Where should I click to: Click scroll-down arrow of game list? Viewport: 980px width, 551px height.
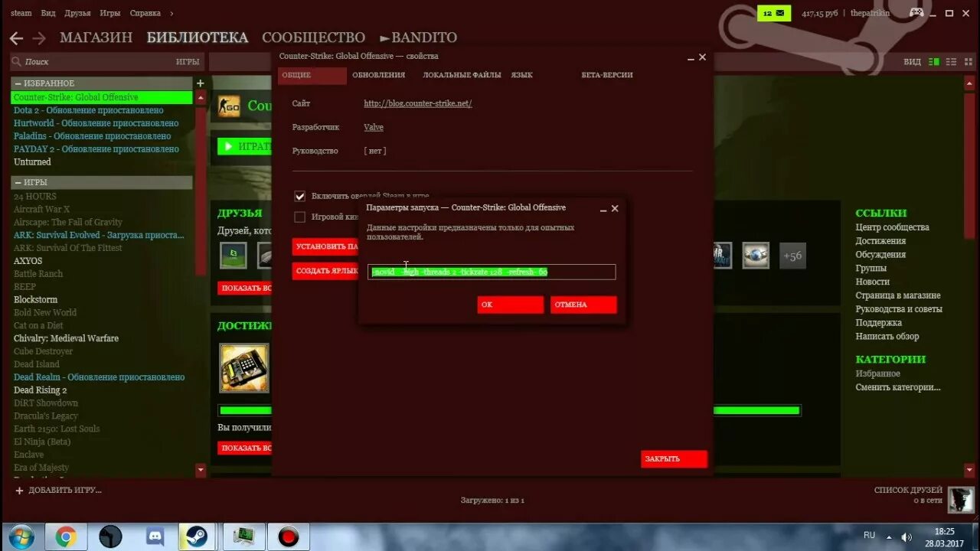click(201, 470)
